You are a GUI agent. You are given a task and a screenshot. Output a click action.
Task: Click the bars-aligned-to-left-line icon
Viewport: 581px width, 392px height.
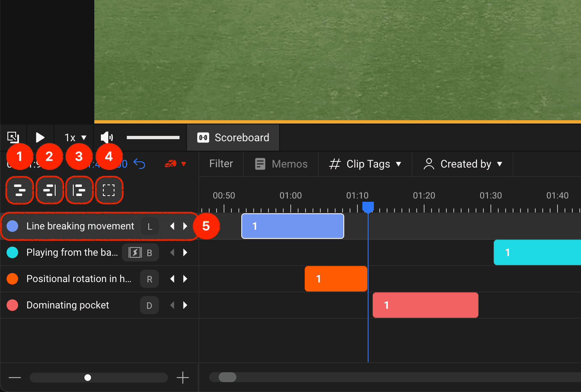click(x=79, y=190)
